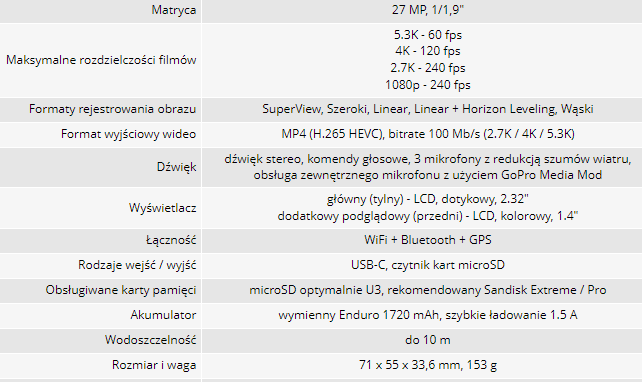Click the 4K - 120 fps line

(x=427, y=51)
